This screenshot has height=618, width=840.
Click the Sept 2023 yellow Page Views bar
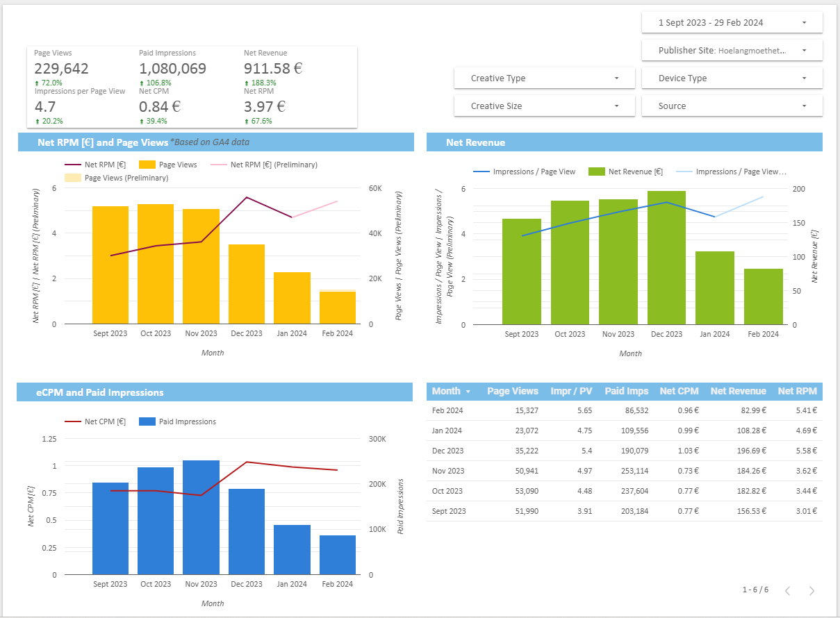coord(110,265)
